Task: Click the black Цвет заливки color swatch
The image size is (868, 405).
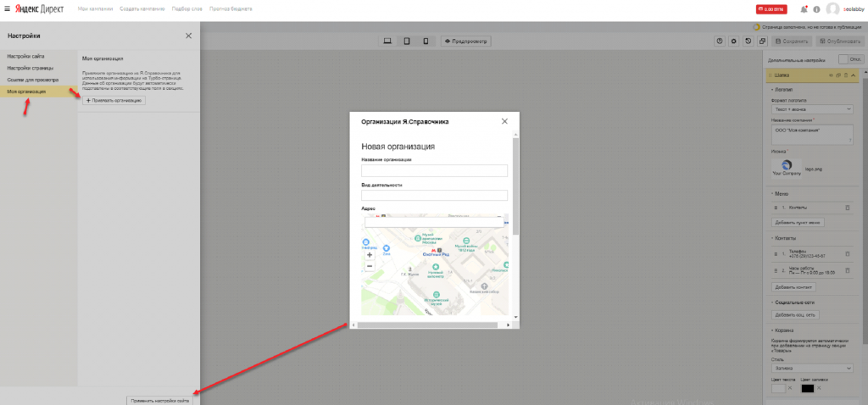Action: pyautogui.click(x=807, y=389)
